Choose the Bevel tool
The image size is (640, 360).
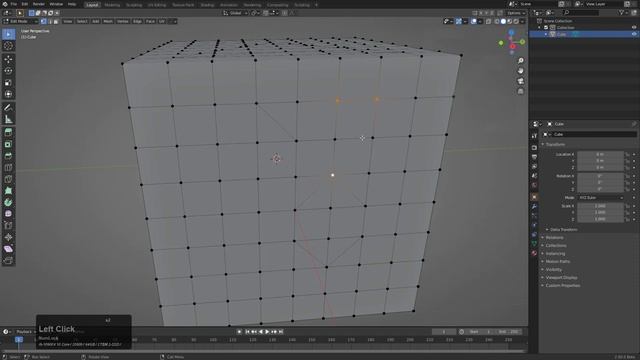(x=8, y=156)
